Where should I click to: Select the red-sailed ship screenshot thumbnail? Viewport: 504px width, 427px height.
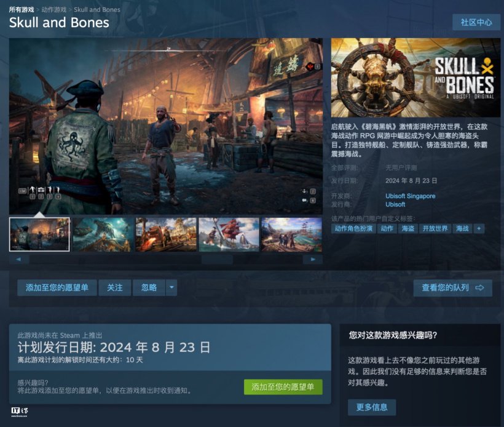click(229, 234)
